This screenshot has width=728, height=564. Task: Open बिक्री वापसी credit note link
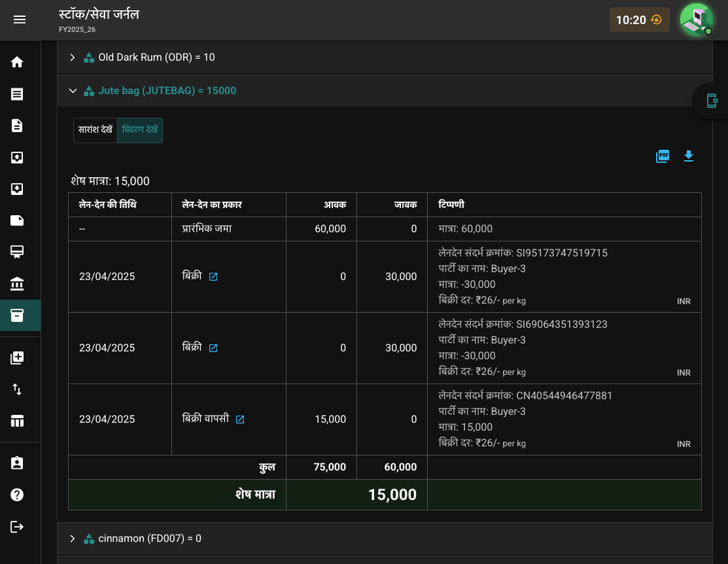pos(240,420)
